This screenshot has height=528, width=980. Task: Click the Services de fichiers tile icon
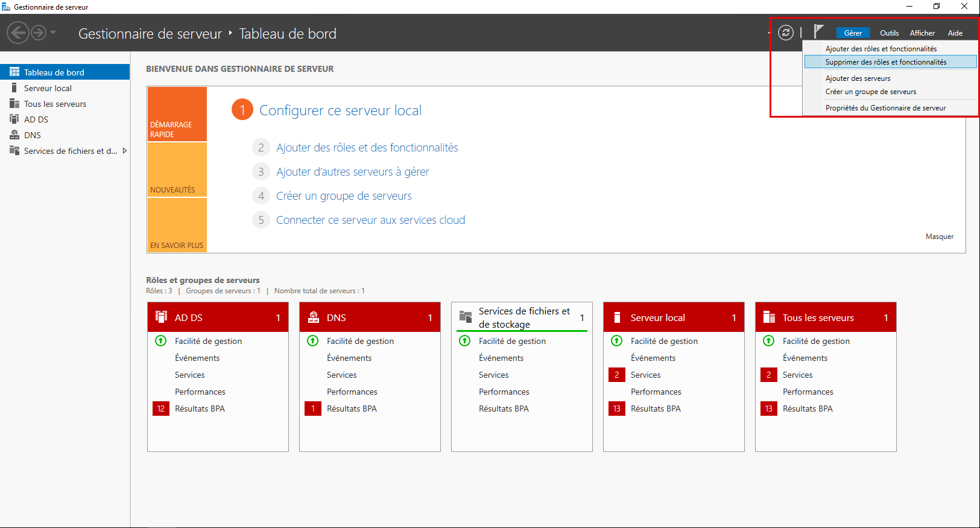pyautogui.click(x=466, y=317)
